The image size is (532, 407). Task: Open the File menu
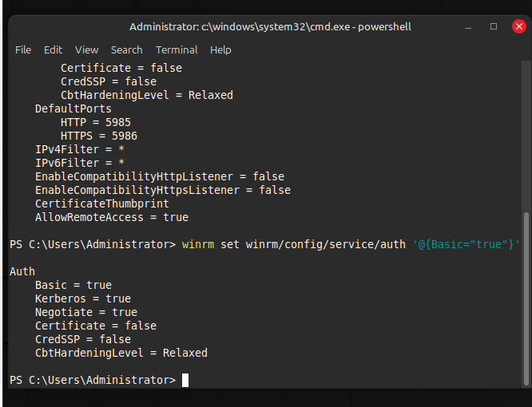pos(23,49)
